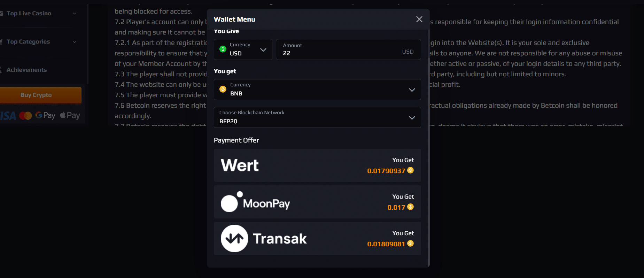Image resolution: width=644 pixels, height=278 pixels.
Task: Click the Amount input field showing 22
Action: 348,53
